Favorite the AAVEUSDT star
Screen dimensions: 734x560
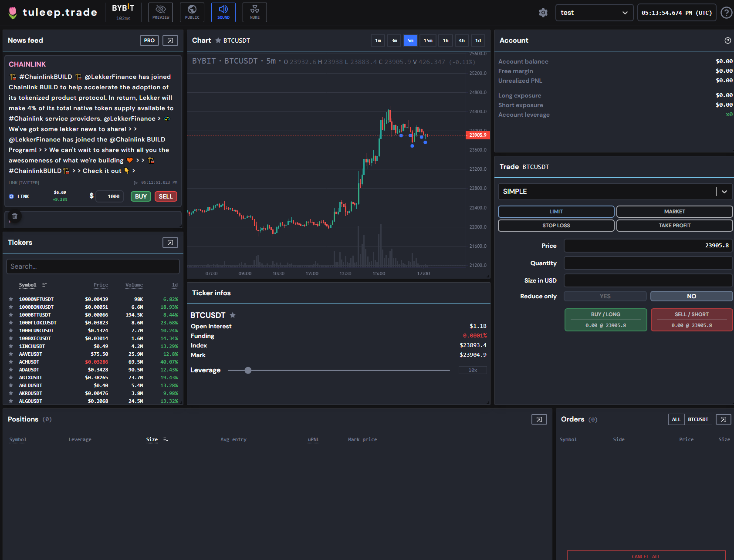[x=11, y=354]
